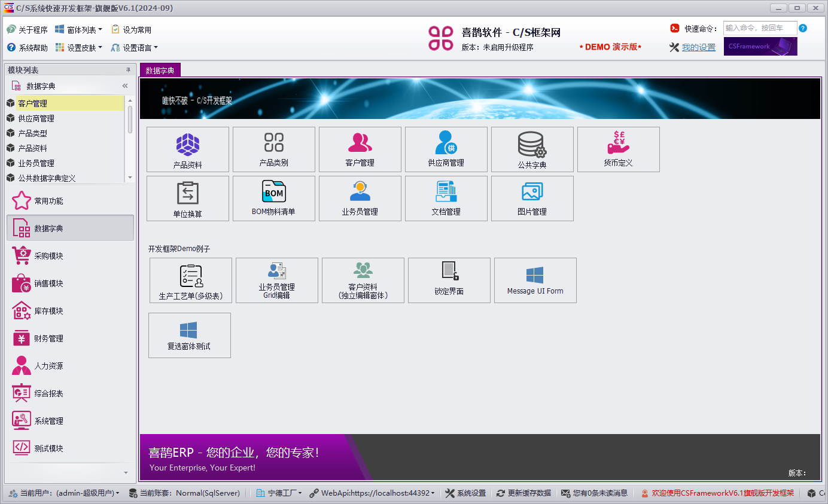Click 您有0条未读消息 in status bar
Image resolution: width=828 pixels, height=504 pixels.
point(594,493)
